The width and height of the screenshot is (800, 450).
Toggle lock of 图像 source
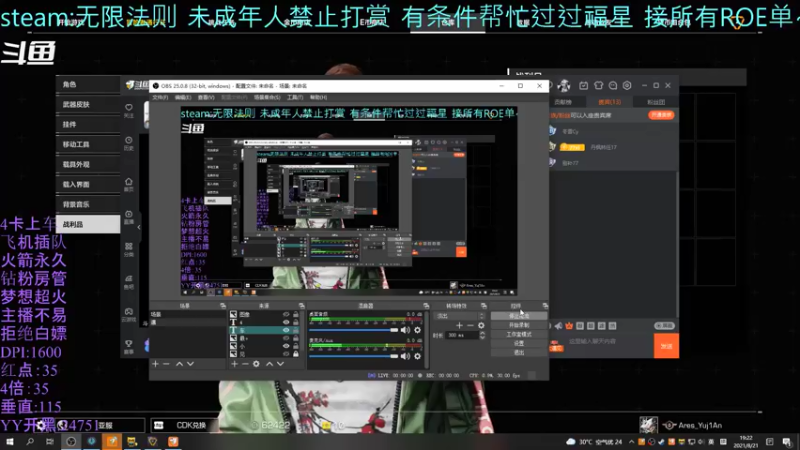[296, 314]
